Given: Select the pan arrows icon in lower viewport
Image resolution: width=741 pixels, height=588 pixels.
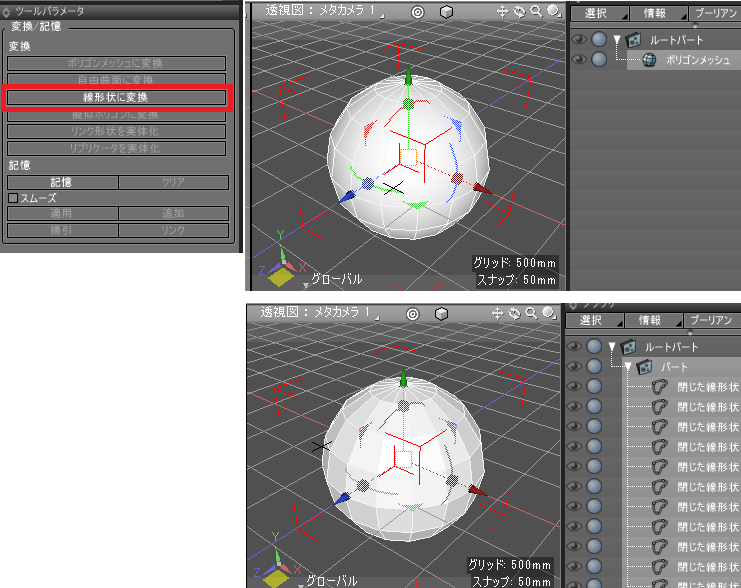Looking at the screenshot, I should click(x=497, y=313).
